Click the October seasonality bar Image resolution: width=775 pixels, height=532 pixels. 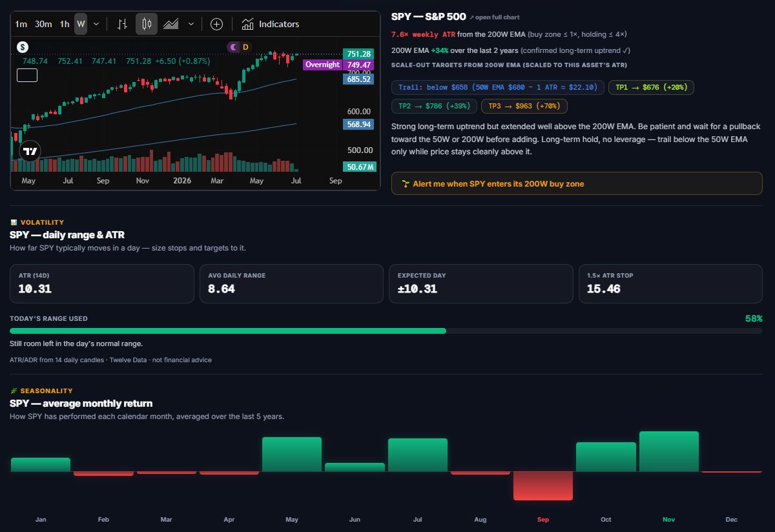point(606,457)
